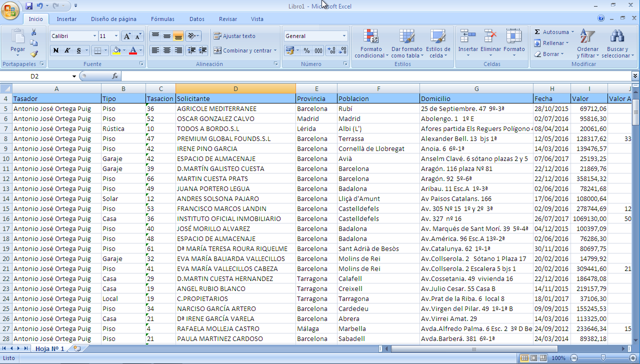
Task: Select the Hoja Nº 1 sheet tab
Action: coord(49,348)
